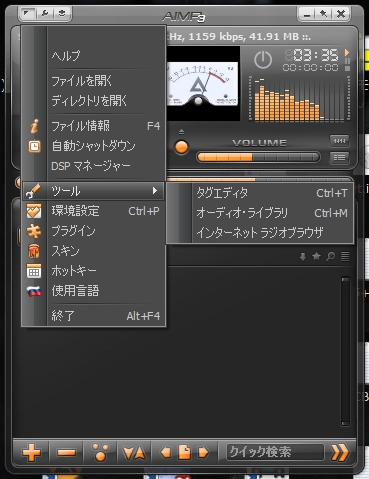Open DSP マネージャー

93,166
